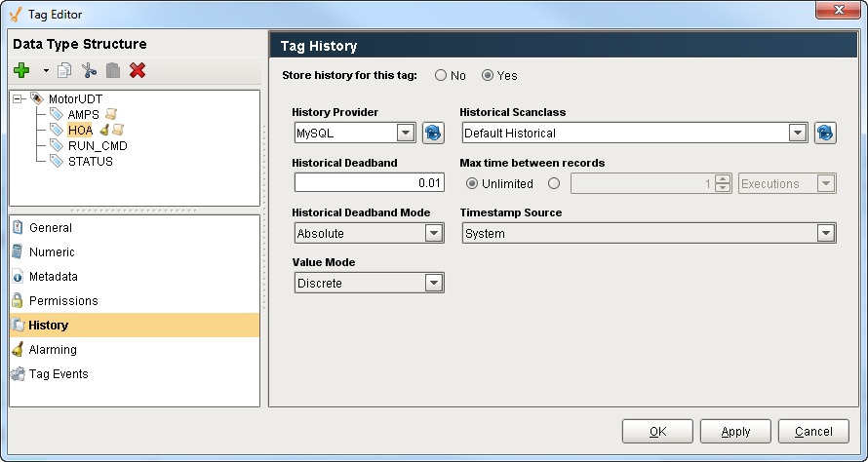Image resolution: width=868 pixels, height=462 pixels.
Task: Click the refresh icon beside Historical Scanclass
Action: pos(825,133)
